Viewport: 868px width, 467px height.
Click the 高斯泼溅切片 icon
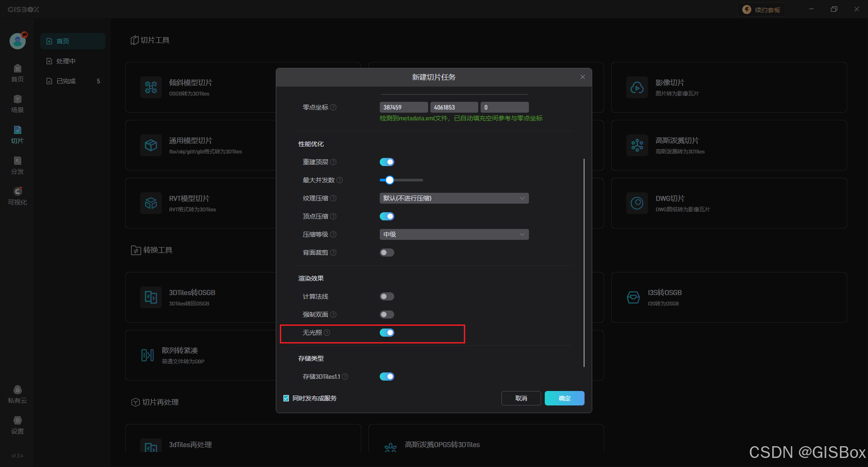coord(637,145)
